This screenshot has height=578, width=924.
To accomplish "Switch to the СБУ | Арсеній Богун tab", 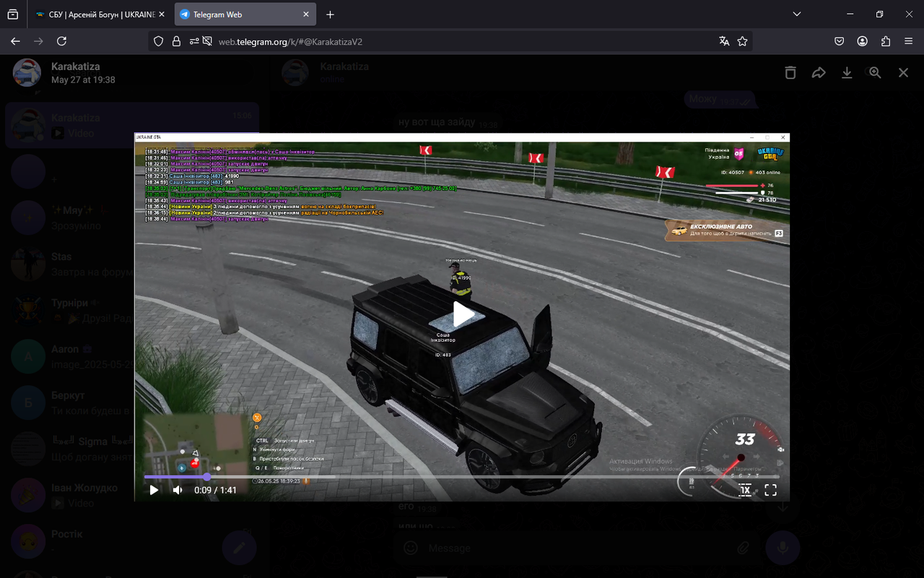I will (100, 14).
